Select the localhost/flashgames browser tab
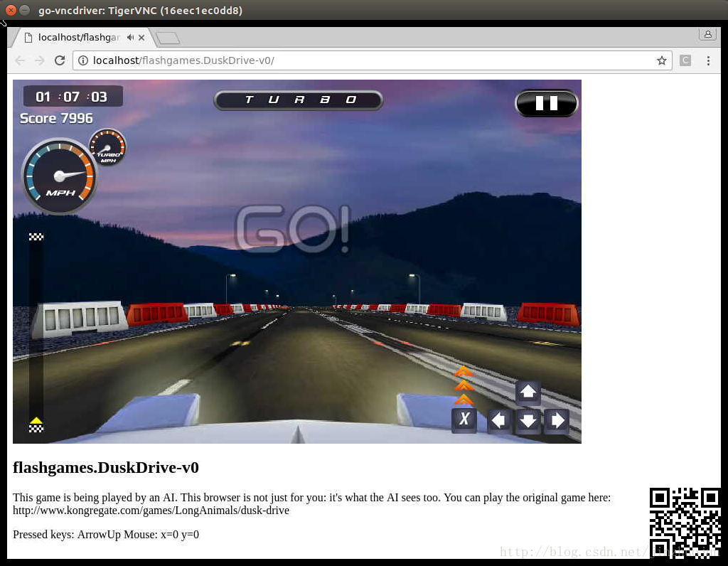Screen dimensions: 728x566 [84, 37]
